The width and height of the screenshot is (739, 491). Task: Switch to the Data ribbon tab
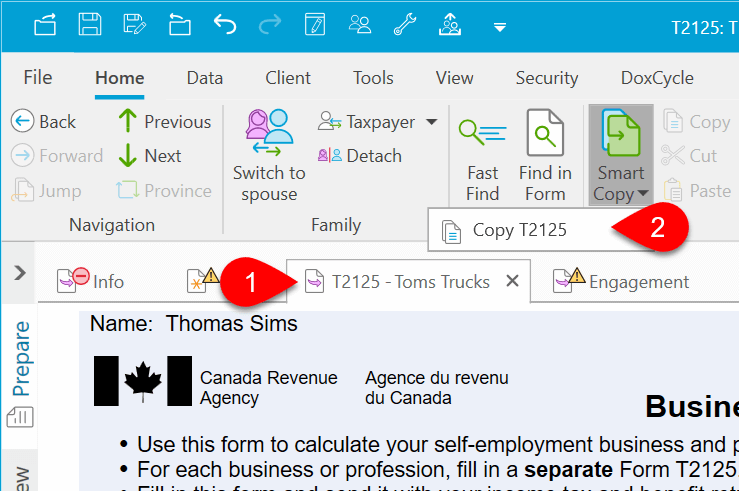[205, 78]
